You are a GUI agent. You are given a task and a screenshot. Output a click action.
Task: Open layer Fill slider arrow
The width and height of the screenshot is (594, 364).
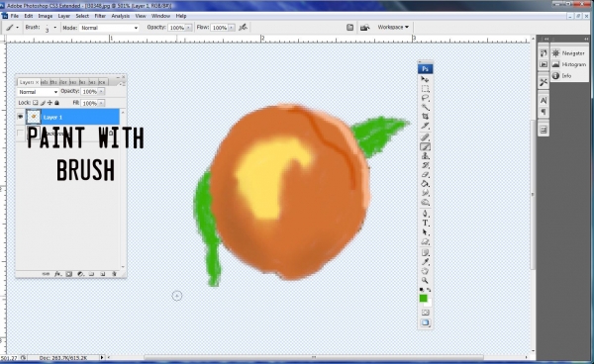102,103
